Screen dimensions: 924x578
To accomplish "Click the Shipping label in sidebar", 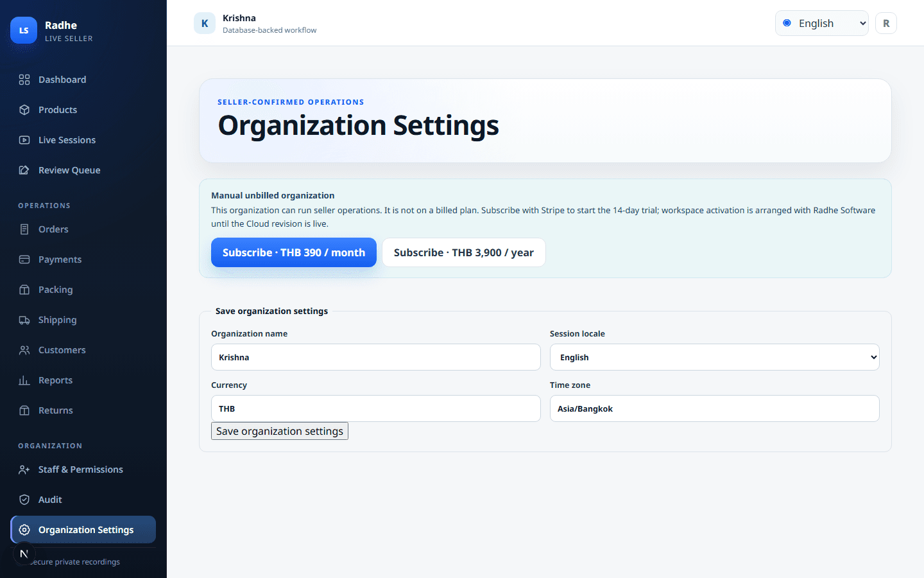I will pyautogui.click(x=57, y=320).
